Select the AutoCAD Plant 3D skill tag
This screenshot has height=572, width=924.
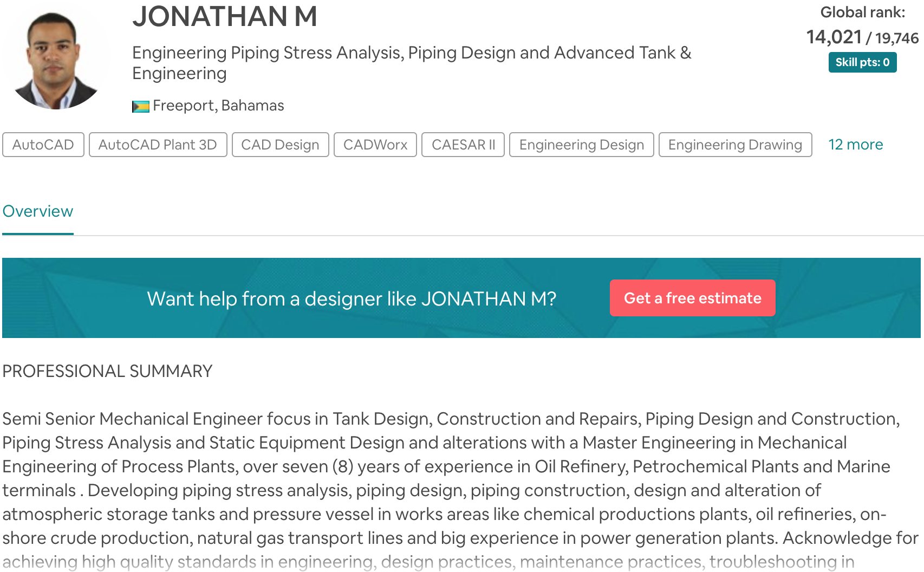coord(158,145)
